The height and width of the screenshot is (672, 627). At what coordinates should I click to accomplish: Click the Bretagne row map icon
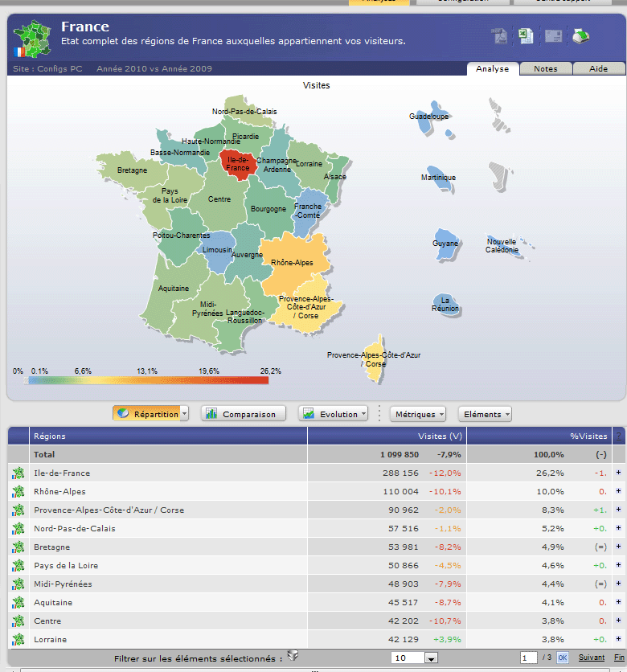tap(18, 547)
